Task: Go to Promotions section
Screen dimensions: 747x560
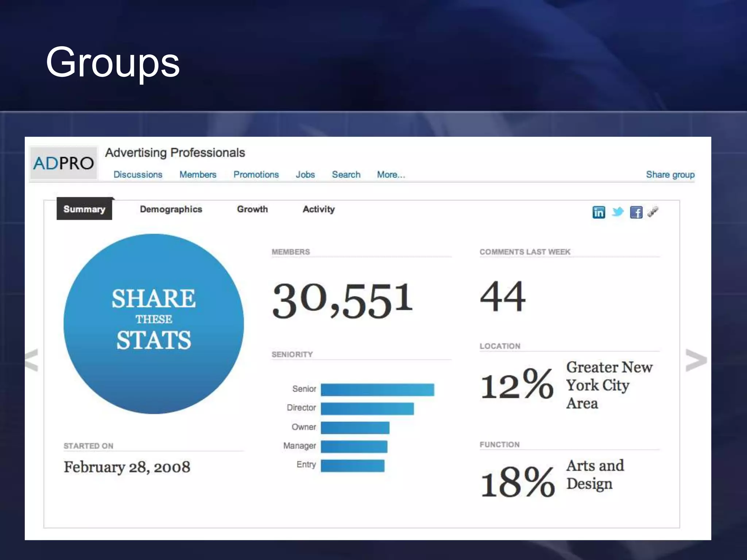Action: click(x=256, y=175)
